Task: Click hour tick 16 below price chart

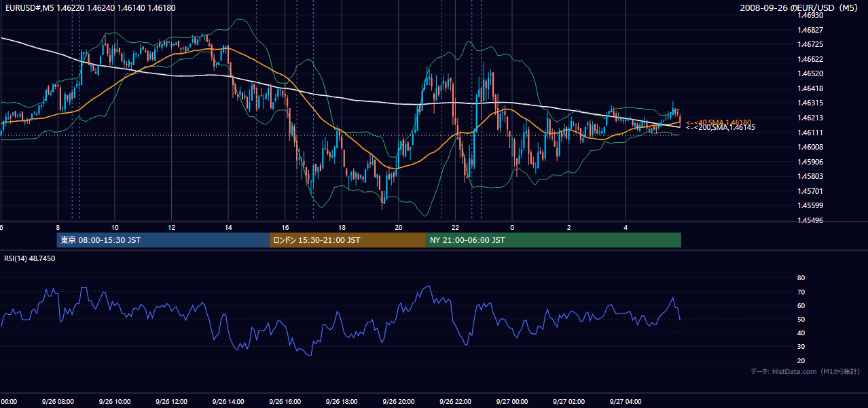Action: [x=285, y=227]
